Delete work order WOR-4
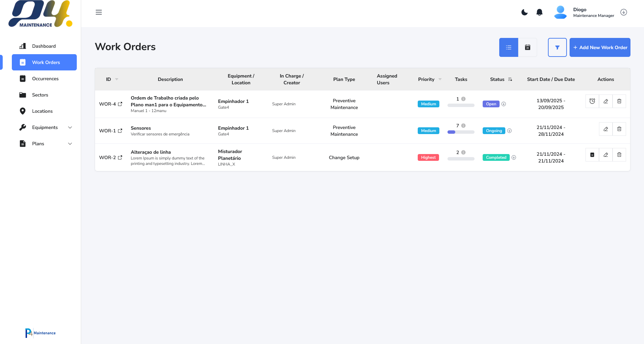 coord(619,101)
